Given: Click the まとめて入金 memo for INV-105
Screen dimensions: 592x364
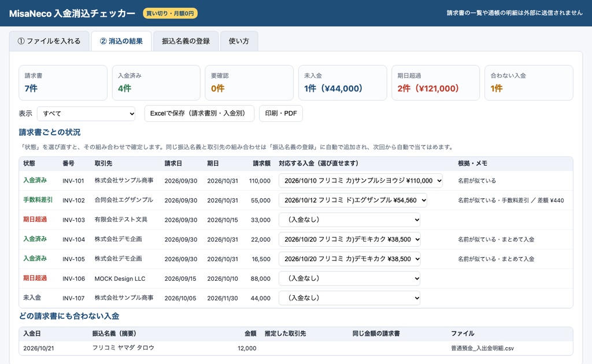Looking at the screenshot, I should pyautogui.click(x=496, y=259).
